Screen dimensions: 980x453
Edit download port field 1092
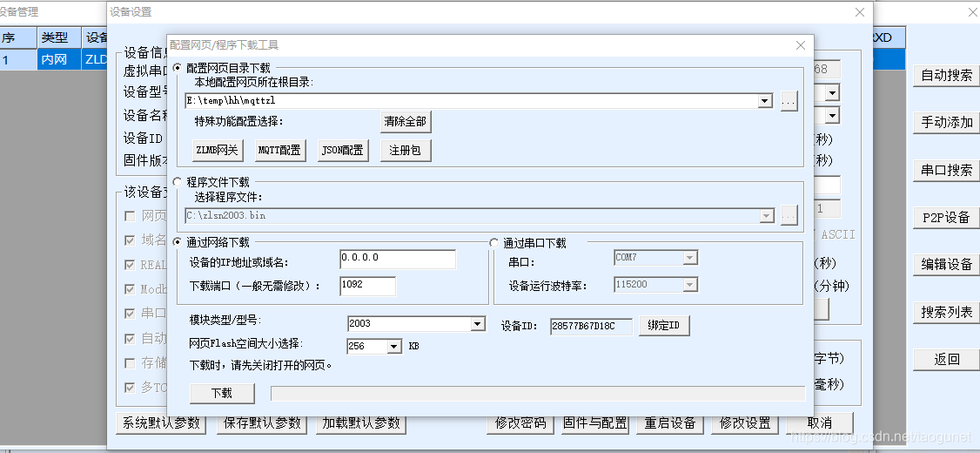[x=368, y=286]
